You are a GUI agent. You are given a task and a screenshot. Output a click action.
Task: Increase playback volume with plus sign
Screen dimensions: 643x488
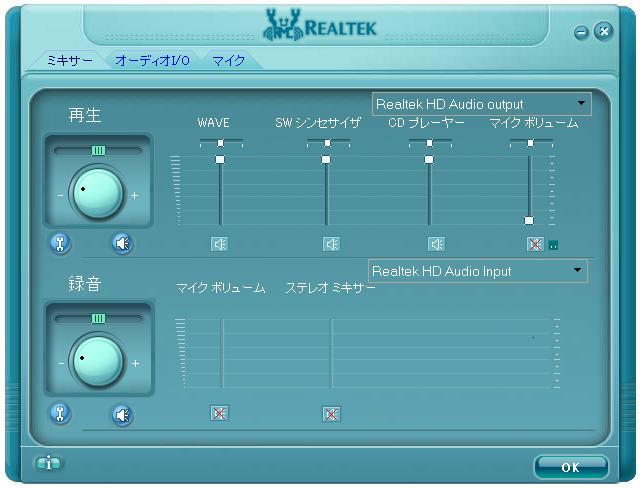click(x=135, y=196)
